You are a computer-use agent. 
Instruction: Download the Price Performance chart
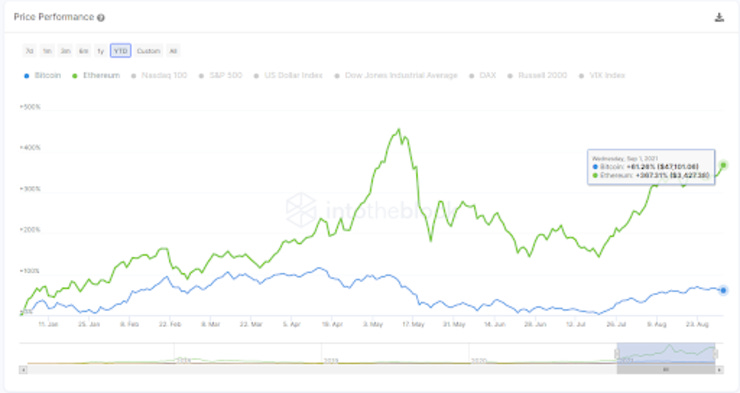pos(719,17)
